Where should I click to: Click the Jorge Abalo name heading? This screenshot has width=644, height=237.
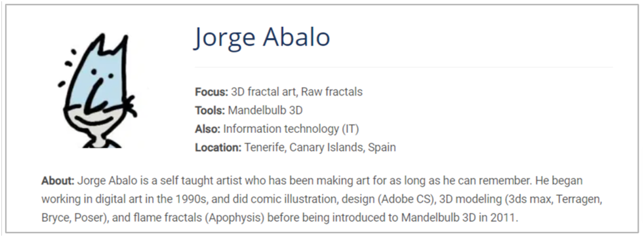262,38
